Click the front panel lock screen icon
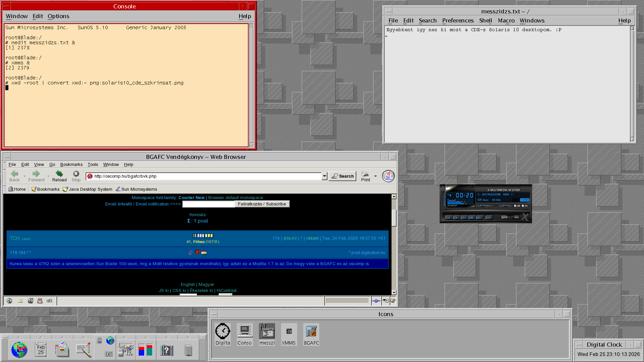This screenshot has height=362, width=644. (99, 341)
